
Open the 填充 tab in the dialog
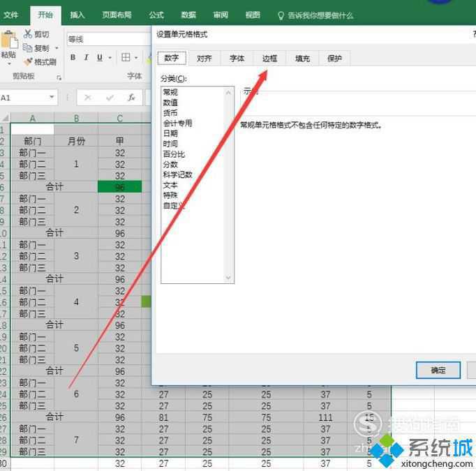click(x=302, y=59)
